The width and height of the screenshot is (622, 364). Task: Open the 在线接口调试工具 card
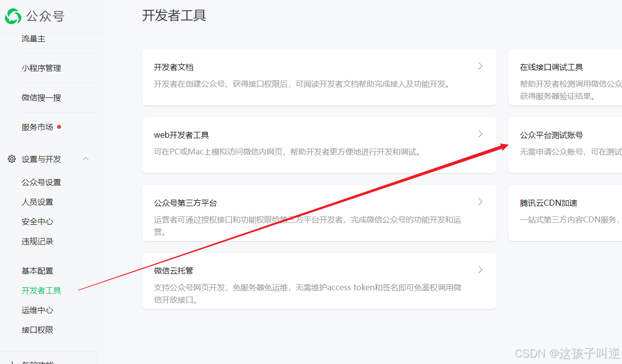(x=565, y=77)
